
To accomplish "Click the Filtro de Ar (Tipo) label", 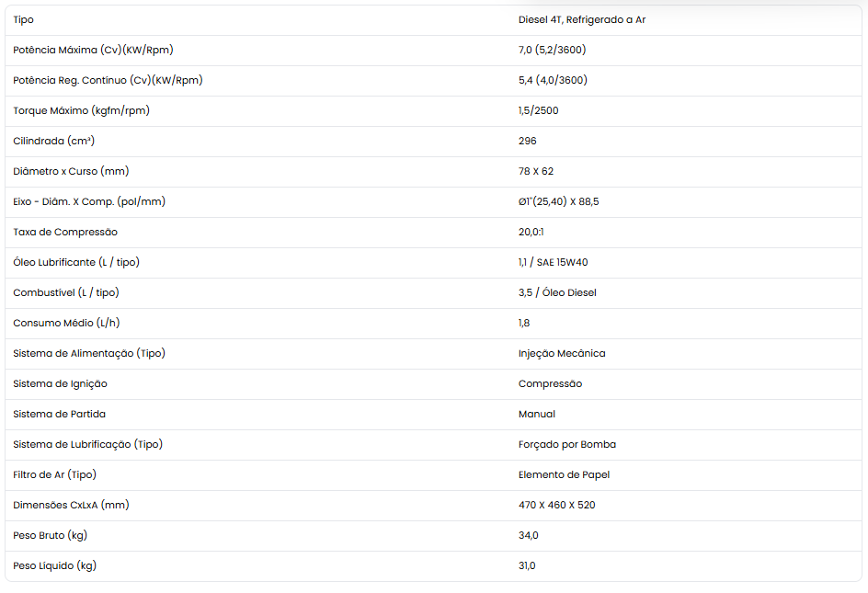I will tap(55, 475).
